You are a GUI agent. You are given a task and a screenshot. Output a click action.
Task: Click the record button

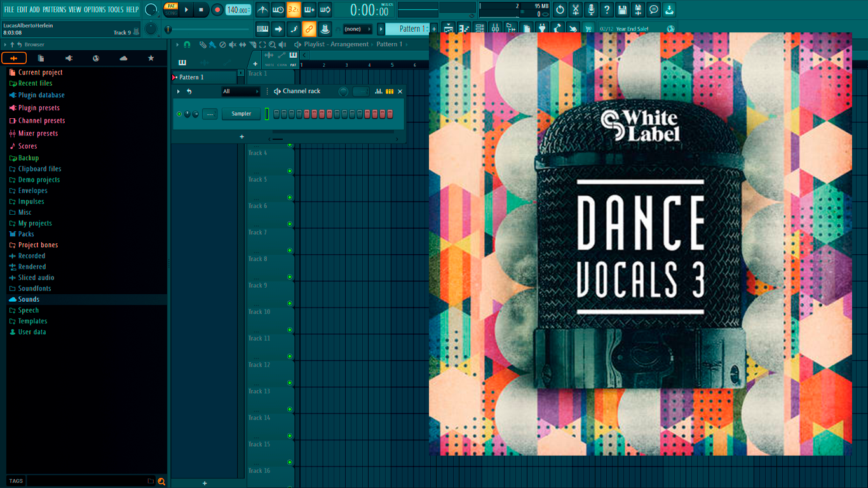(217, 10)
